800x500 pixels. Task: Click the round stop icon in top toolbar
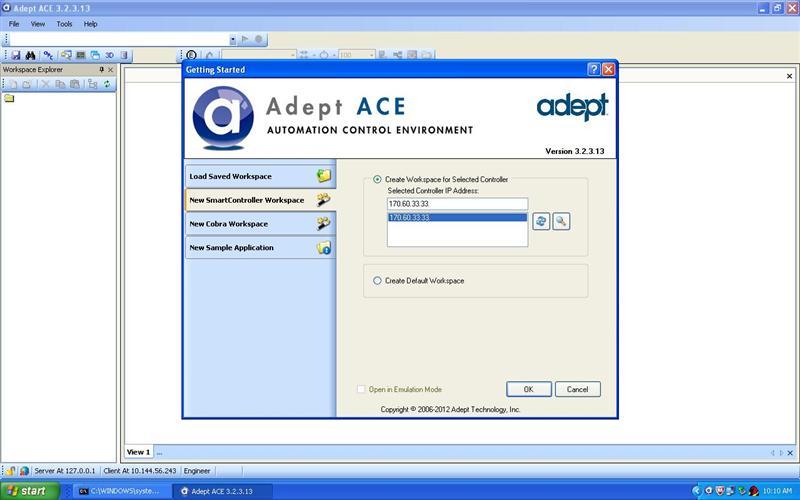coord(259,39)
